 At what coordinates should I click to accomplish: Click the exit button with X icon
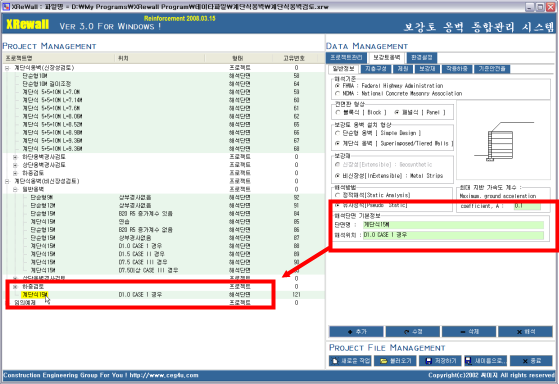[531, 361]
